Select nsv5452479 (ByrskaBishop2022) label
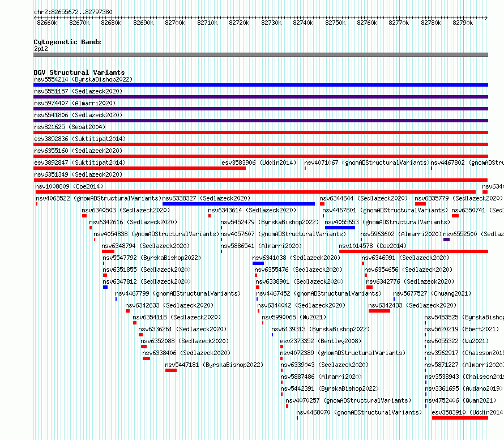This screenshot has height=440, width=504. 270,222
